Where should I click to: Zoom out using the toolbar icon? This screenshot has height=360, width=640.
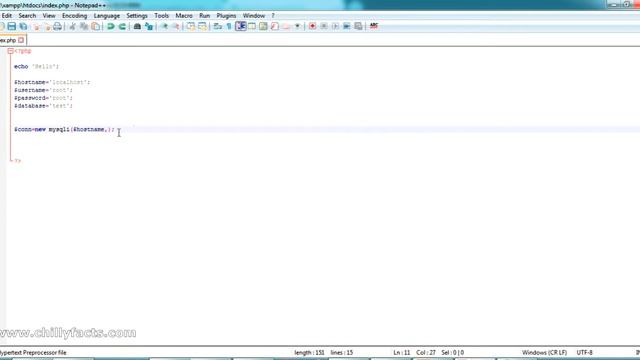tap(176, 27)
